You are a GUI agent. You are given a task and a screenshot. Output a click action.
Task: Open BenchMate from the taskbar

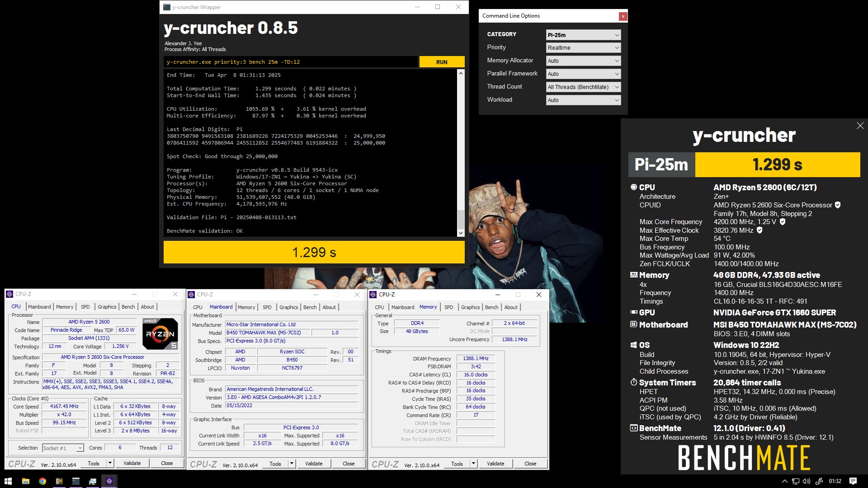pos(59,481)
